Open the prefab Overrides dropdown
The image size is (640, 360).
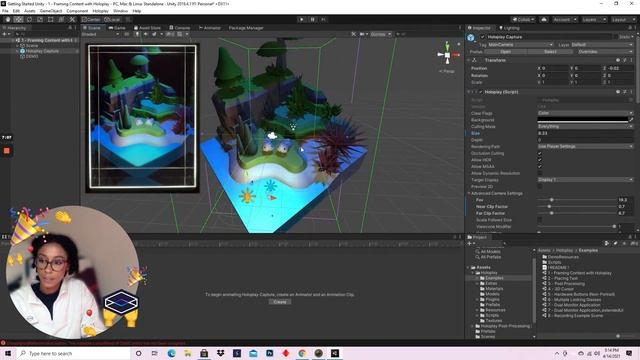(x=605, y=52)
